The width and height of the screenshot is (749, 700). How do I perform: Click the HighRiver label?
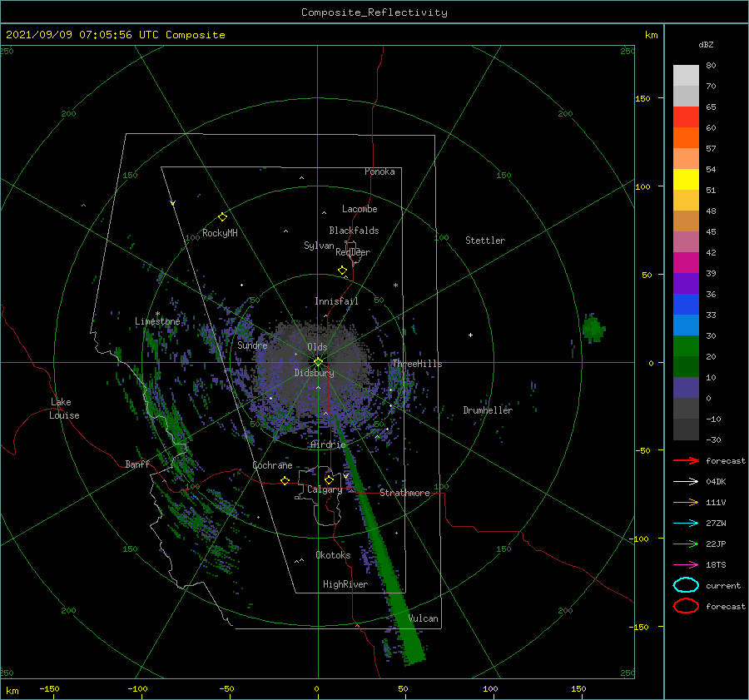[345, 584]
